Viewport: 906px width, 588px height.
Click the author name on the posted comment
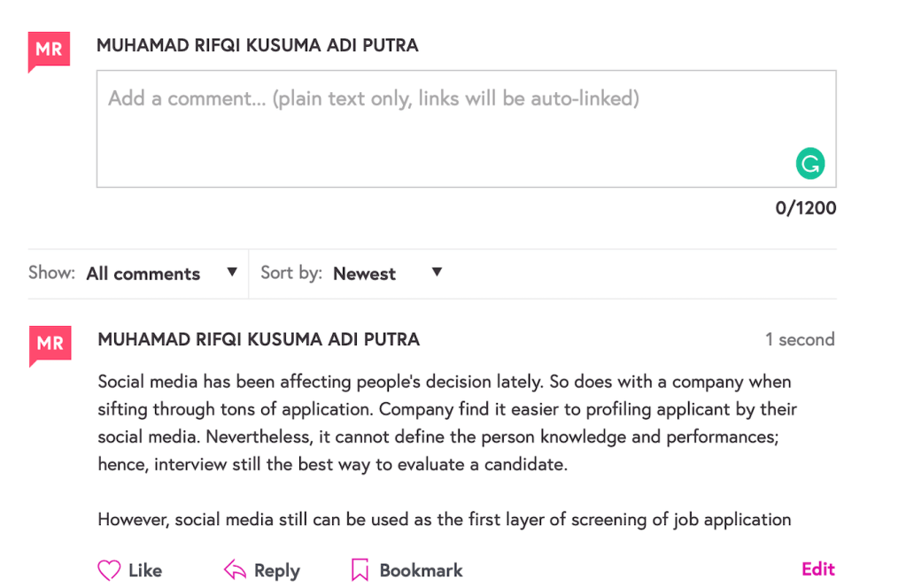pyautogui.click(x=259, y=339)
